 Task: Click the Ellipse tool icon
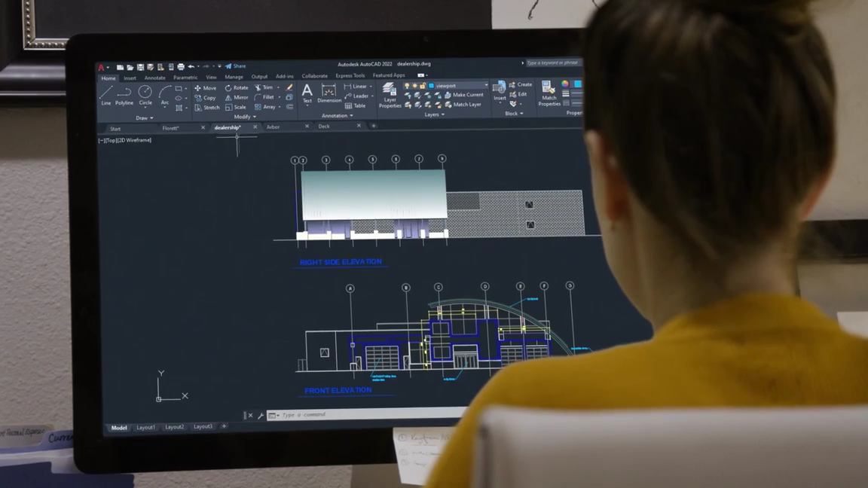click(179, 98)
